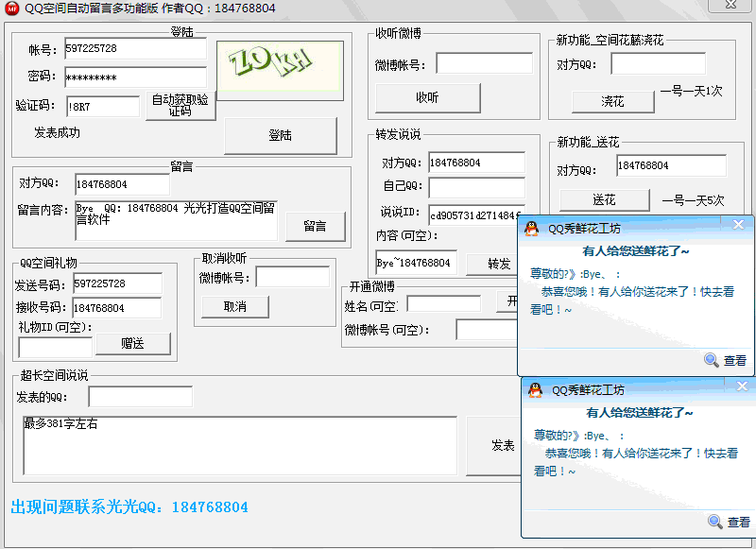Click the 留言 submit button

316,226
